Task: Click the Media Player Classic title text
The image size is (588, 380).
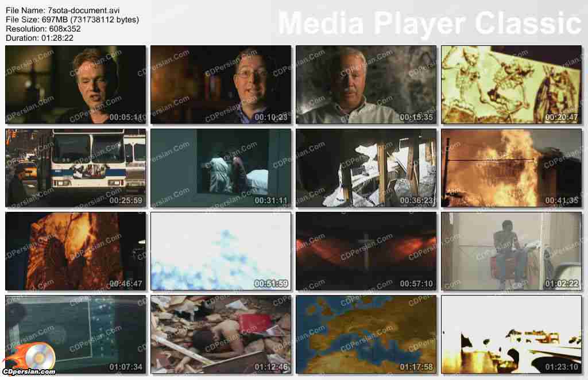Action: [x=430, y=23]
